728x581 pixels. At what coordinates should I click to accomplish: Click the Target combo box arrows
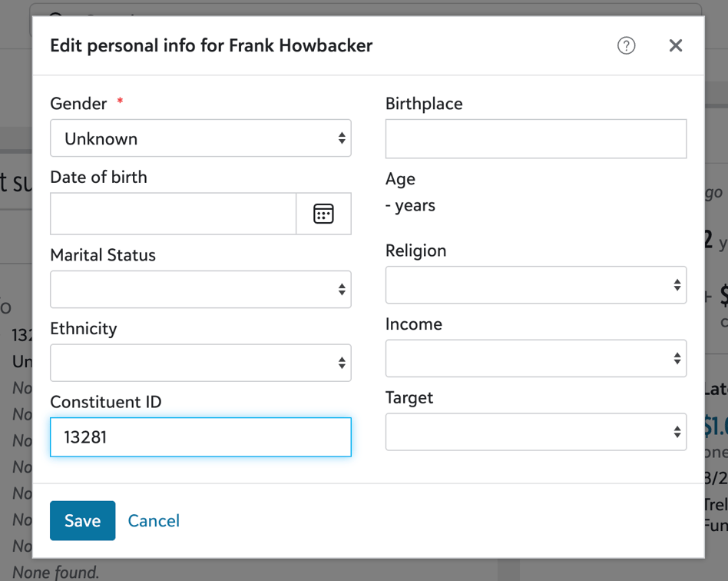click(x=677, y=432)
